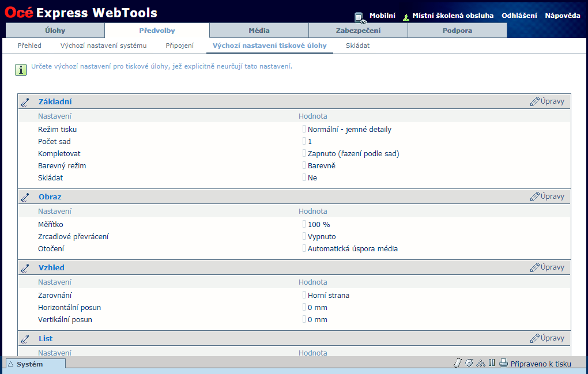The width and height of the screenshot is (588, 374).
Task: Collapse the Vzhled section header
Action: coord(51,267)
